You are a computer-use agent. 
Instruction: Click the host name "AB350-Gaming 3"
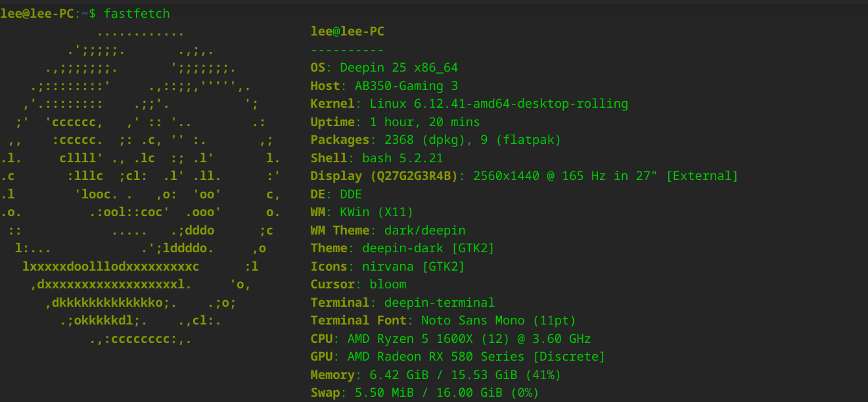point(406,86)
